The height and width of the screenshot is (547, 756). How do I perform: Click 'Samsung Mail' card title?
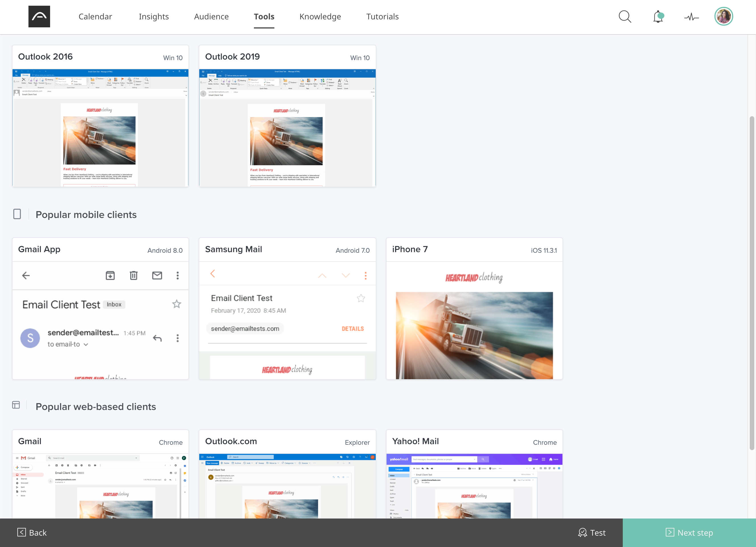point(233,249)
